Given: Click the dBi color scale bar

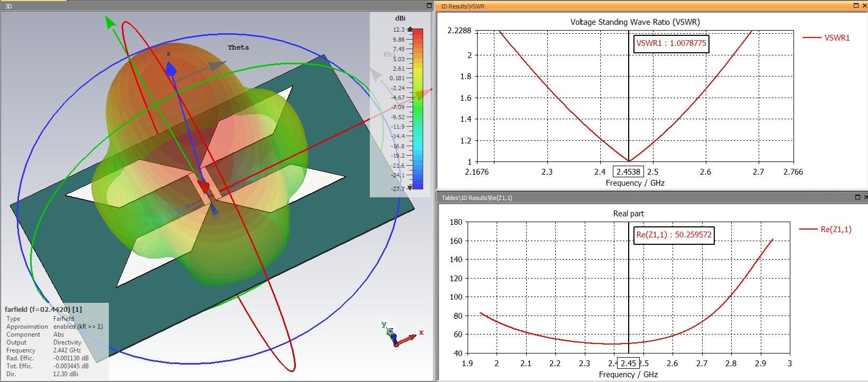Looking at the screenshot, I should pos(417,108).
